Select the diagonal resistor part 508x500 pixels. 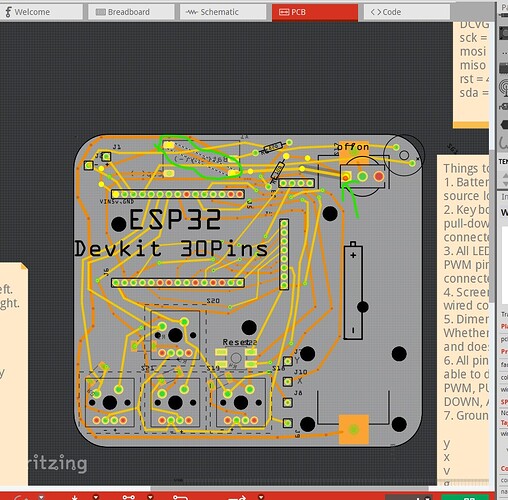point(277,171)
